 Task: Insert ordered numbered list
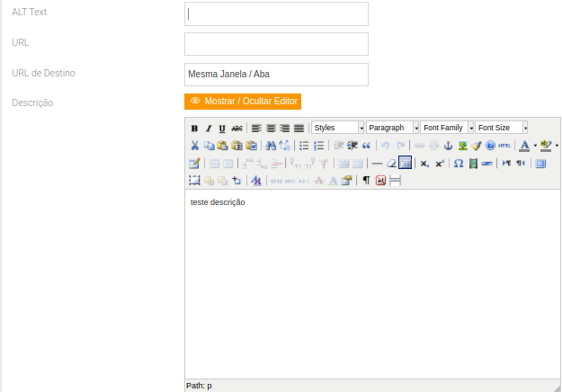point(318,146)
